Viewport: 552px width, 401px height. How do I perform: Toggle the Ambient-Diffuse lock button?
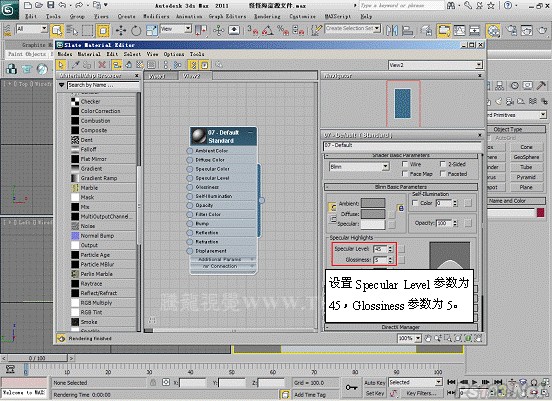(332, 208)
